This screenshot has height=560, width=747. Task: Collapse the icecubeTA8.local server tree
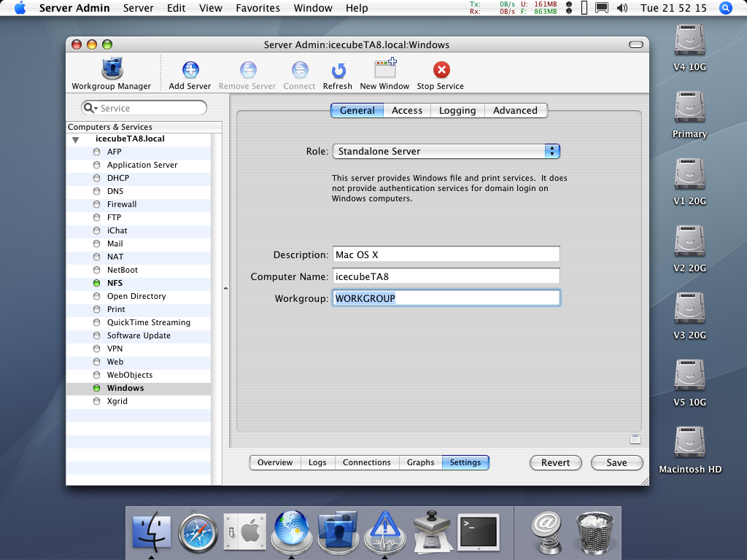click(75, 140)
